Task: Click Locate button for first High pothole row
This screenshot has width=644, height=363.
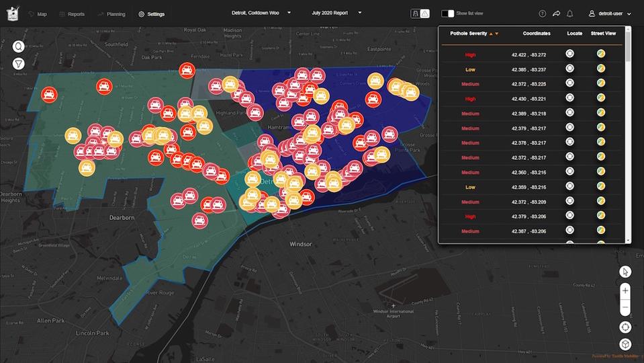Action: [570, 54]
